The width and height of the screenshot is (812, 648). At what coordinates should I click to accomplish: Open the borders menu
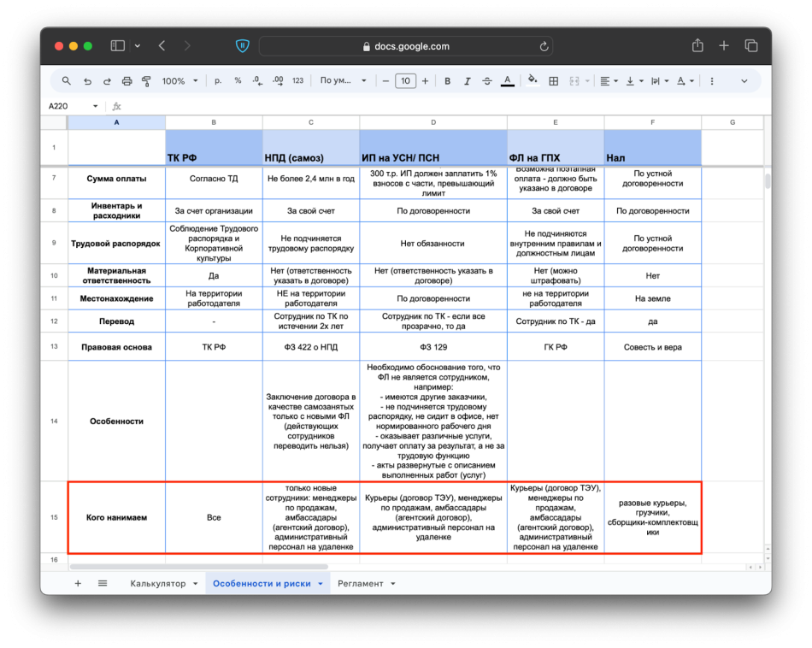click(x=553, y=81)
